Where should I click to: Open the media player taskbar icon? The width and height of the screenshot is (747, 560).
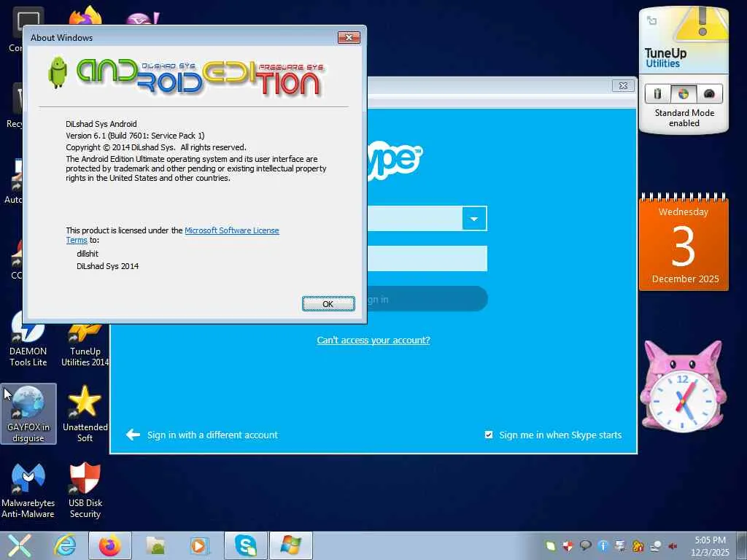199,545
